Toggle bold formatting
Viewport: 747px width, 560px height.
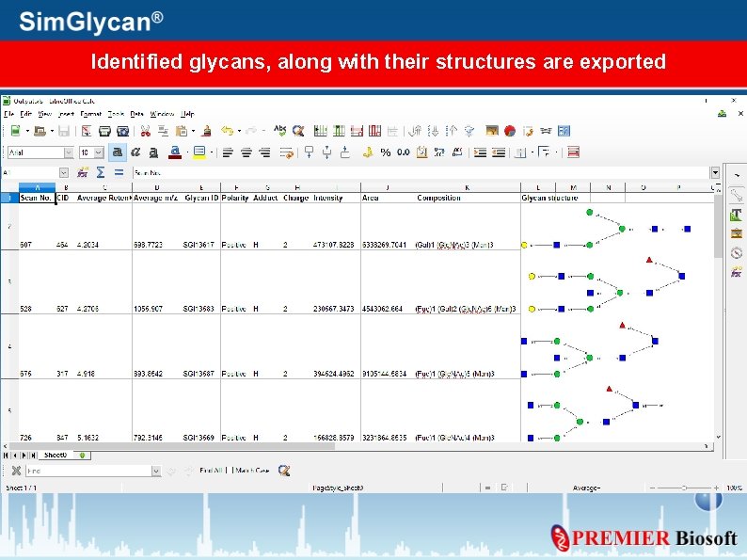pyautogui.click(x=118, y=152)
